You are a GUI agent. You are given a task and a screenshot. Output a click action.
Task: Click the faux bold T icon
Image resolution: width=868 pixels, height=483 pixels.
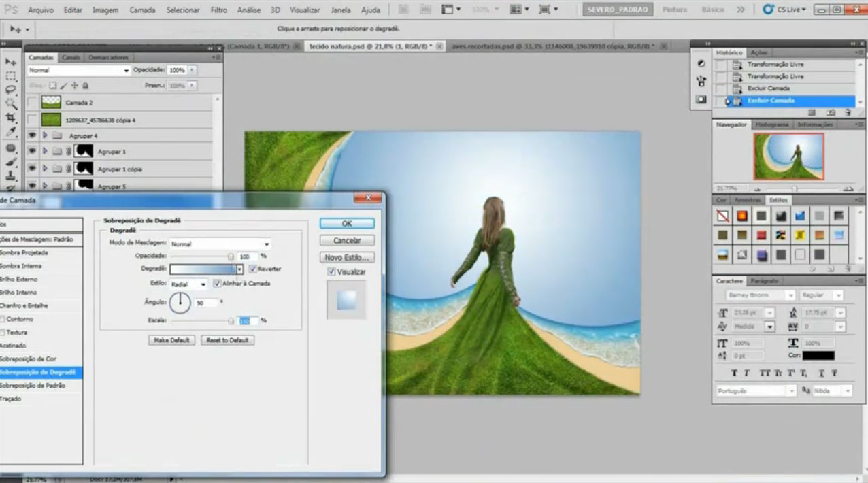pyautogui.click(x=734, y=373)
